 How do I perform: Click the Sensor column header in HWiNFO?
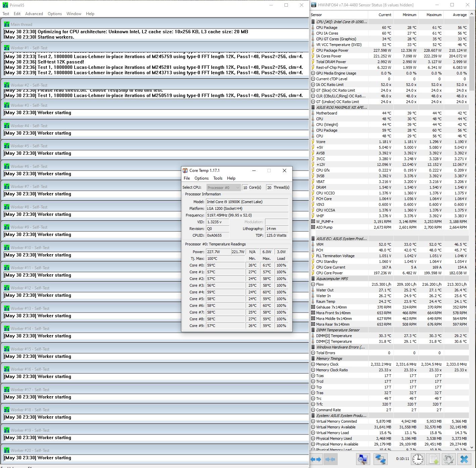(339, 15)
